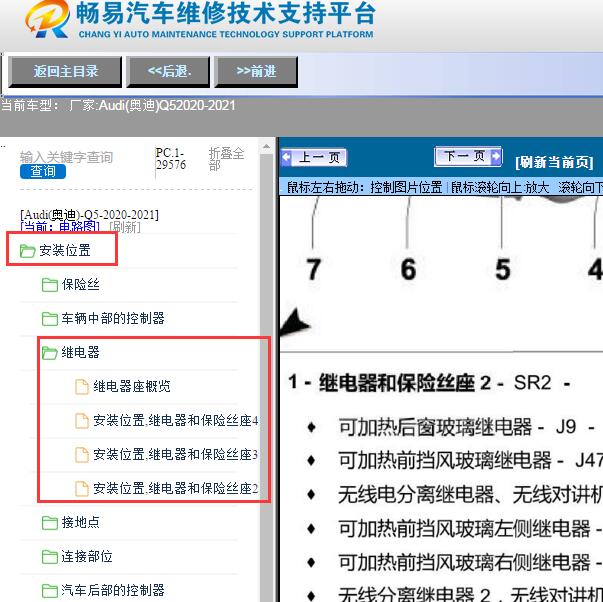The height and width of the screenshot is (602, 603).
Task: Open the 保险丝 folder icon
Action: tap(50, 285)
